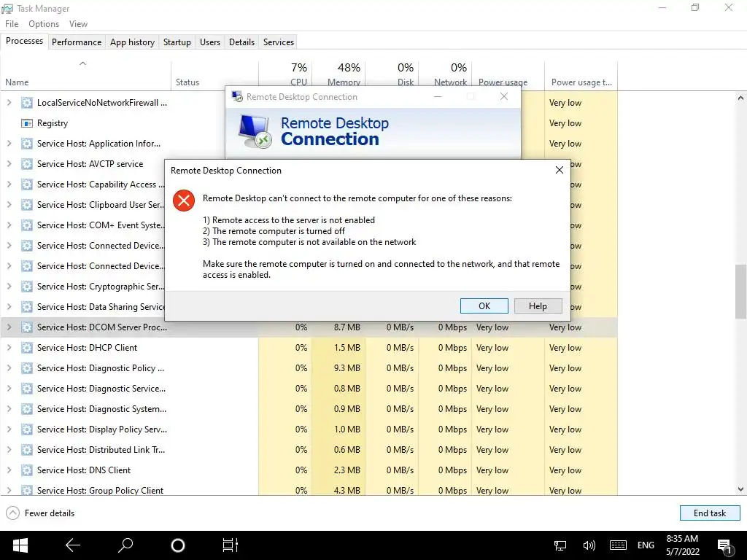Open taskbar search magnifier
The width and height of the screenshot is (747, 560).
[125, 545]
